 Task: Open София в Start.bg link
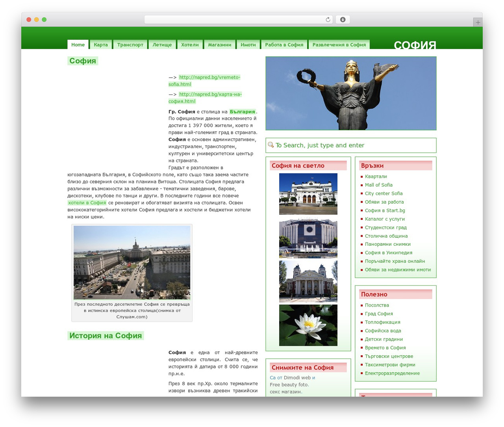[385, 210]
